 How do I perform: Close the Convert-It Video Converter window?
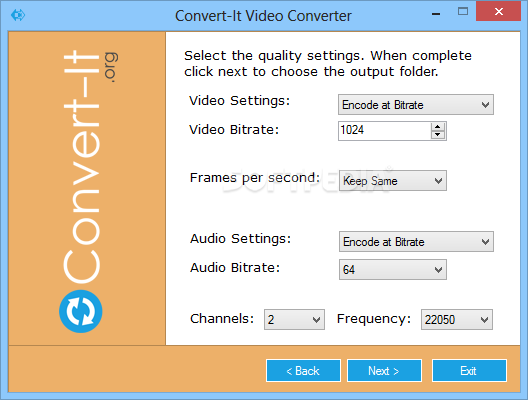(499, 11)
